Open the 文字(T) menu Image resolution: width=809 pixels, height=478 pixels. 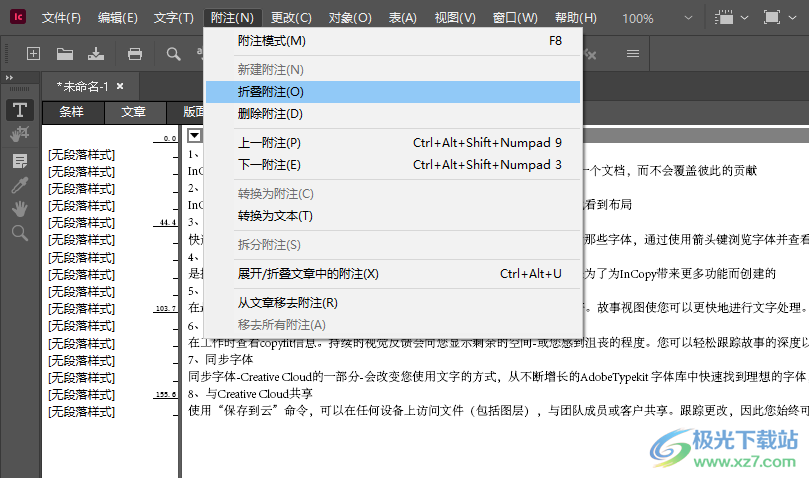[173, 18]
